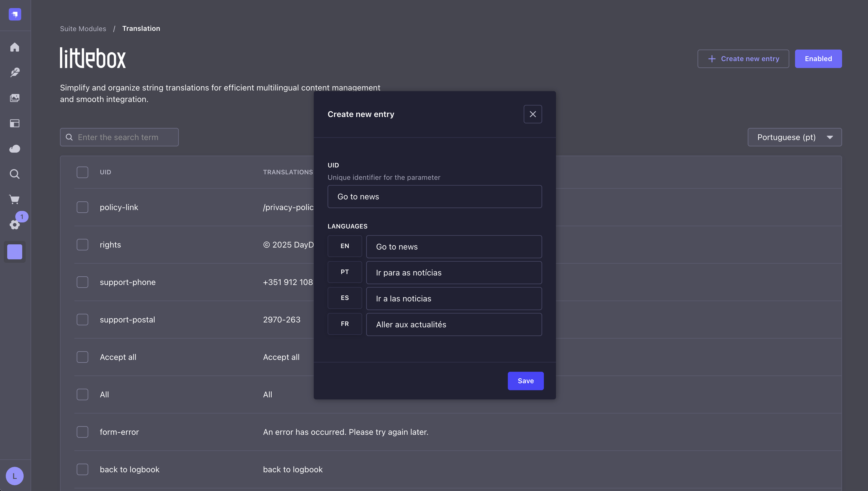Save the new translation entry
The height and width of the screenshot is (491, 868).
[x=525, y=381]
